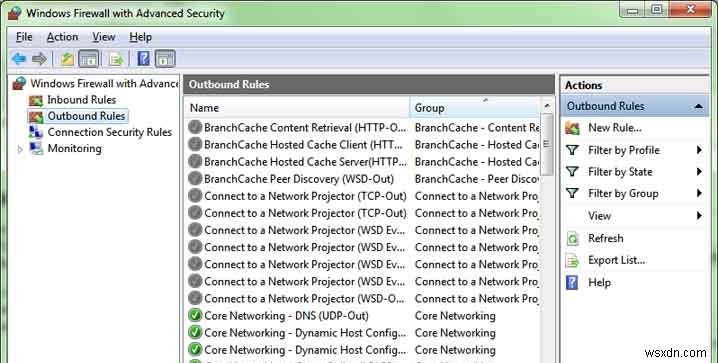Open the View submenu arrow in Actions
Image resolution: width=718 pixels, height=363 pixels.
699,215
